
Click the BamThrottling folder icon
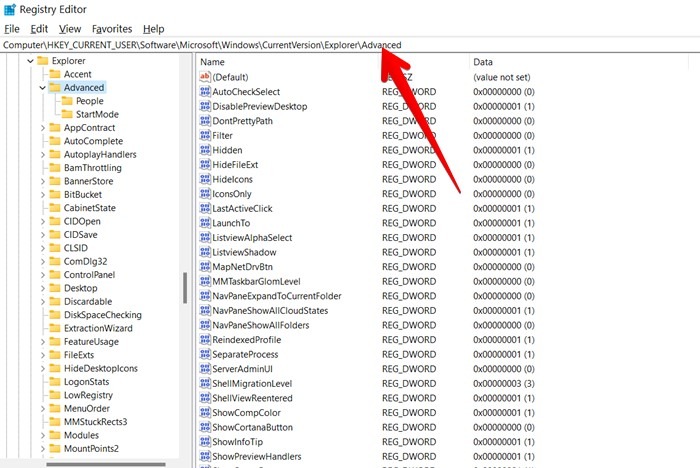coord(55,168)
